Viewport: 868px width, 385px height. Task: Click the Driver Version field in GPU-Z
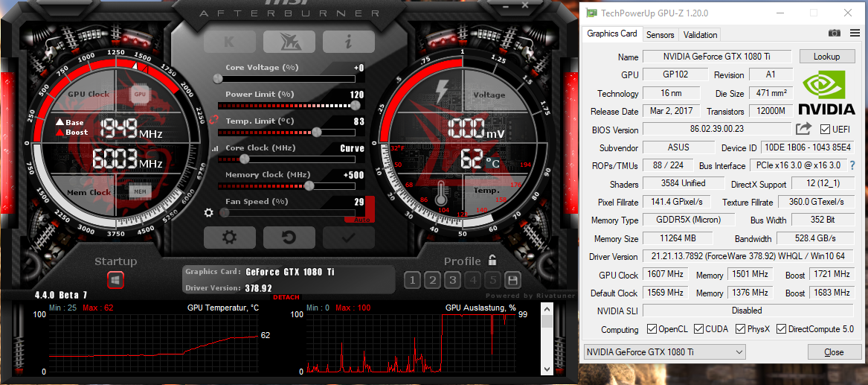(748, 256)
